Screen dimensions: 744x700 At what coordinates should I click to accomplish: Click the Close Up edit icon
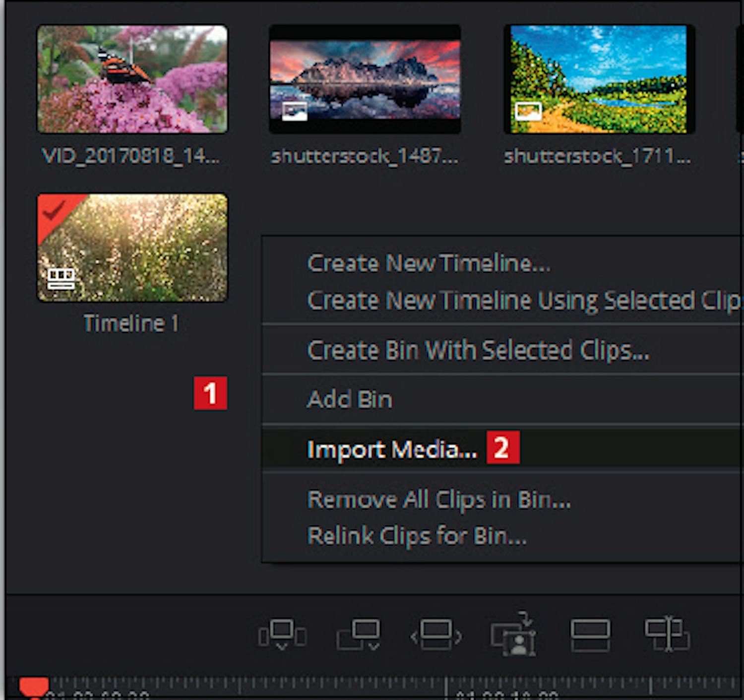tap(513, 634)
